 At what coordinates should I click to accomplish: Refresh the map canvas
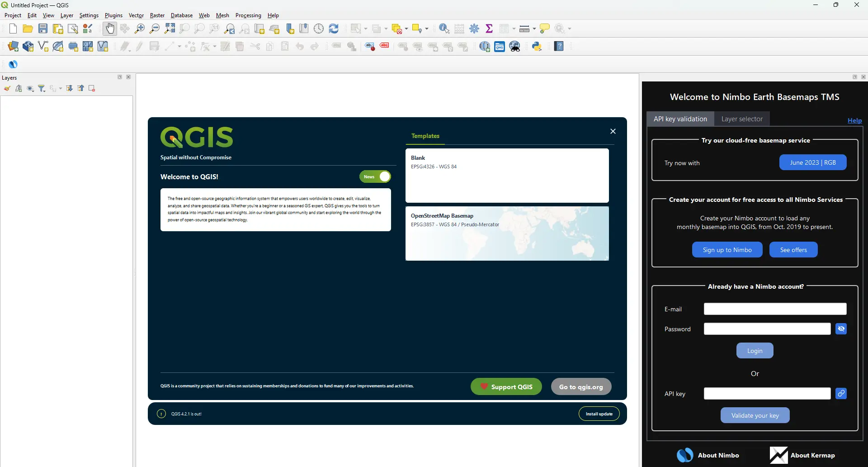[334, 29]
